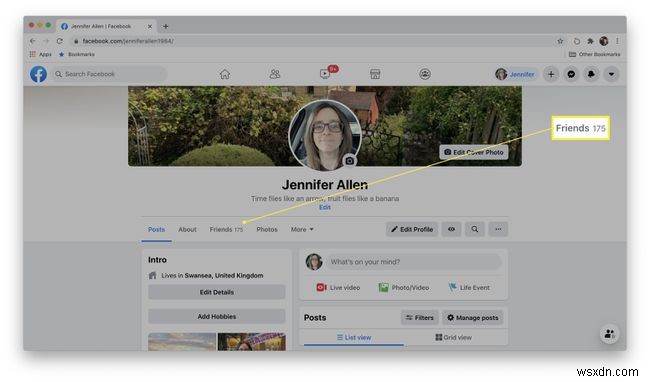Click the profile picture
This screenshot has height=382, width=650.
point(325,135)
